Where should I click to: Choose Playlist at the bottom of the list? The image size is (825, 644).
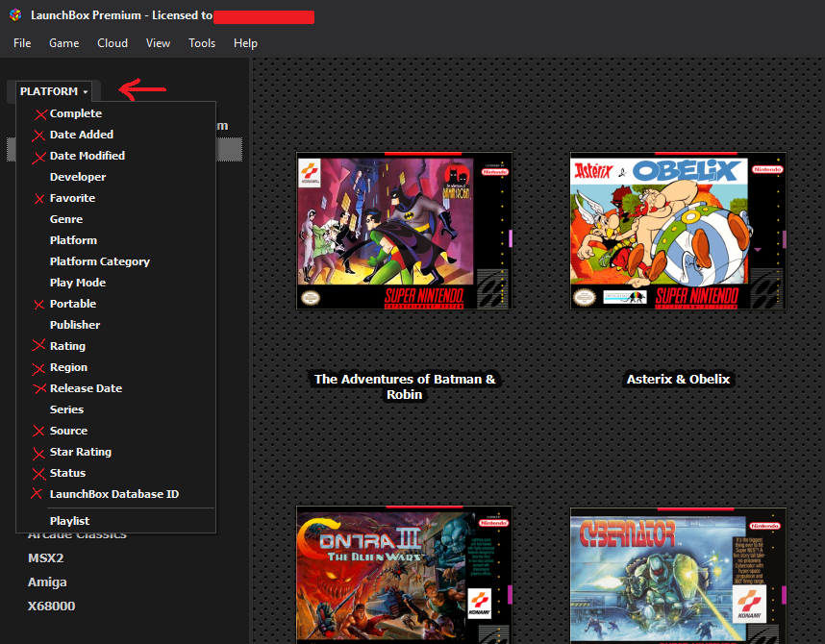pos(115,521)
